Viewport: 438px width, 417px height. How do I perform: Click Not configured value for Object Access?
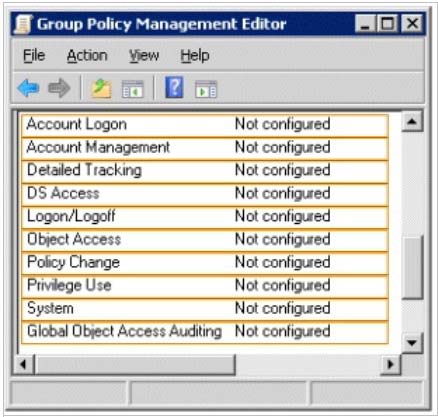(x=283, y=240)
